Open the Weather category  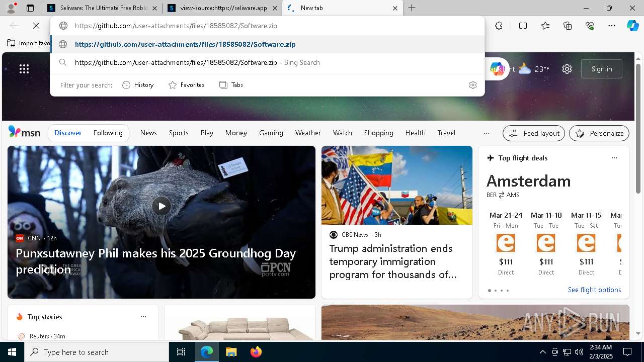(308, 133)
